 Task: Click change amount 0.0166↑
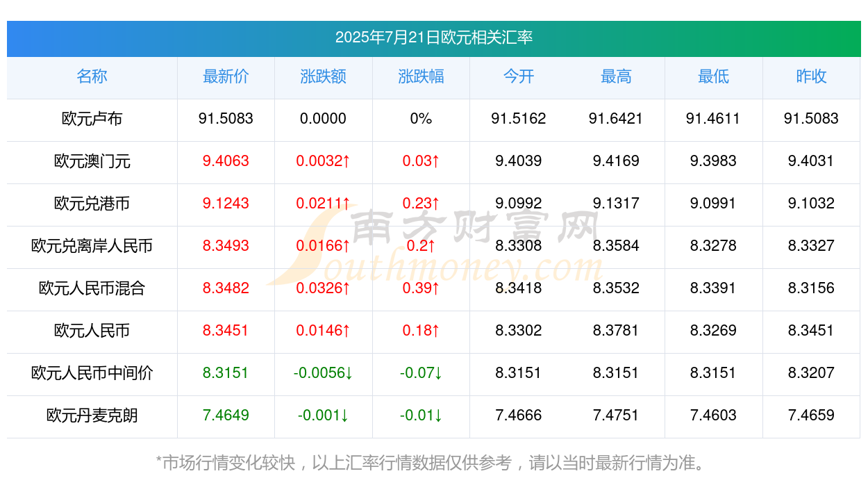point(323,246)
